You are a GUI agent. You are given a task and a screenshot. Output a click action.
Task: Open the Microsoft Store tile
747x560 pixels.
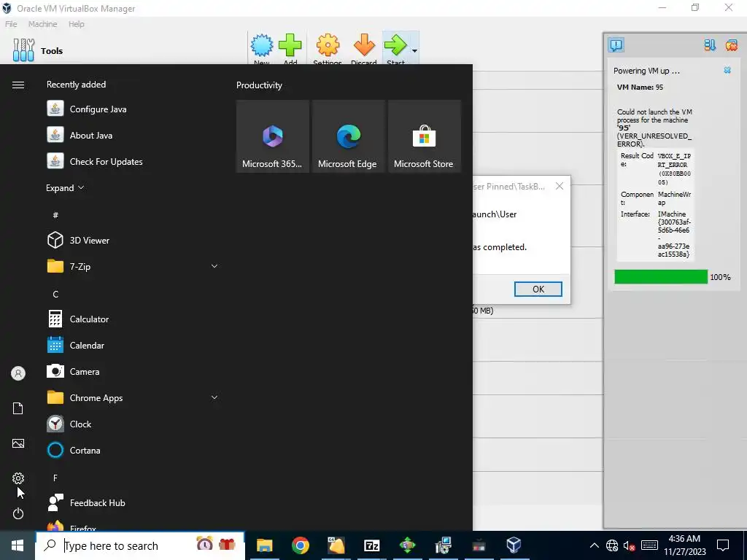(424, 136)
